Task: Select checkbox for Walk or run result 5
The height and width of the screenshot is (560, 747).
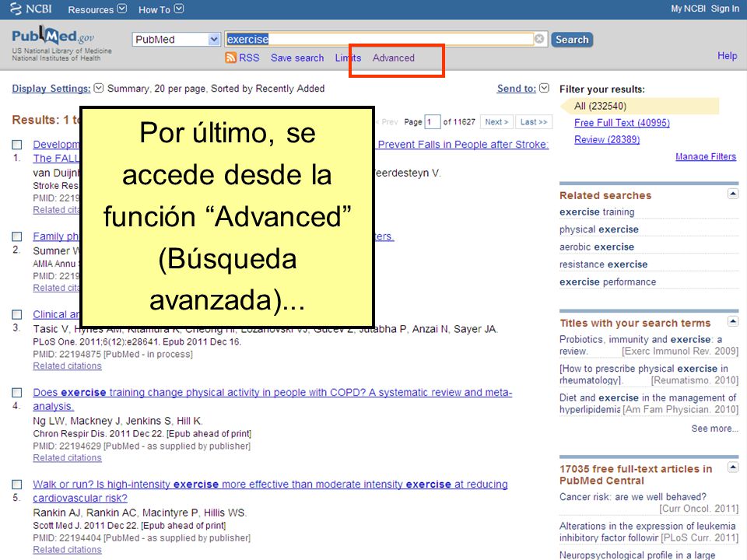Action: pyautogui.click(x=16, y=485)
